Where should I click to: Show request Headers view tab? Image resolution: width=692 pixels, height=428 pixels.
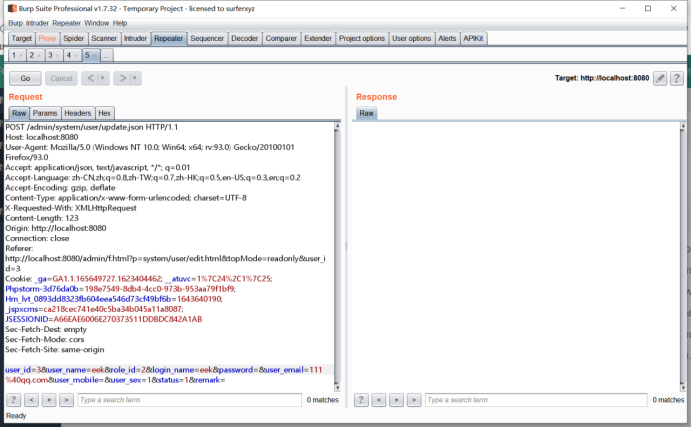point(78,113)
